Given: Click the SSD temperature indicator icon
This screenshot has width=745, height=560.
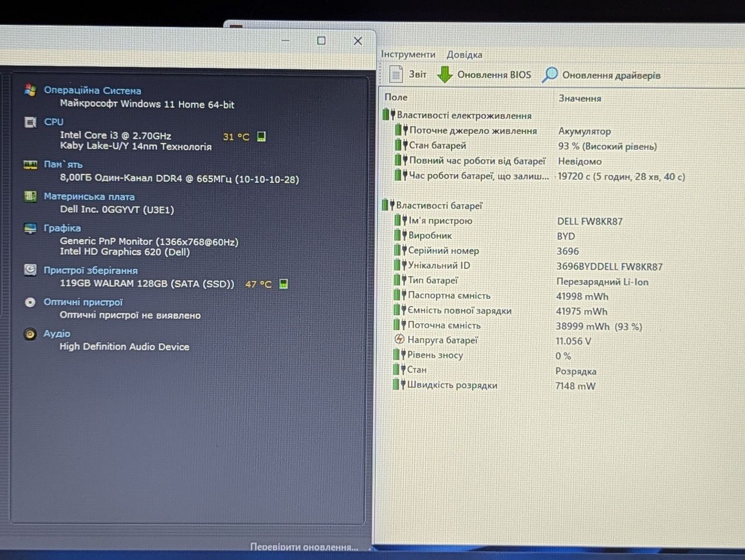Looking at the screenshot, I should tap(283, 284).
